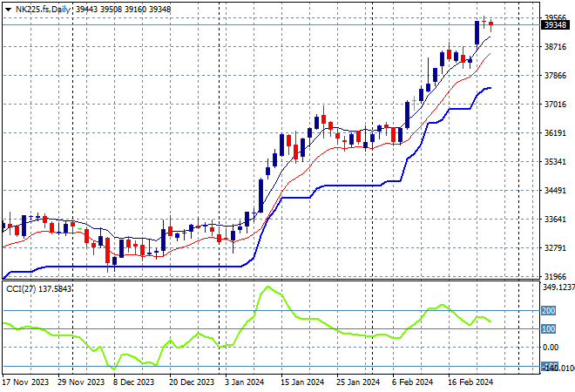Click the 32791 price axis label
The height and width of the screenshot is (392, 575).
click(x=555, y=248)
